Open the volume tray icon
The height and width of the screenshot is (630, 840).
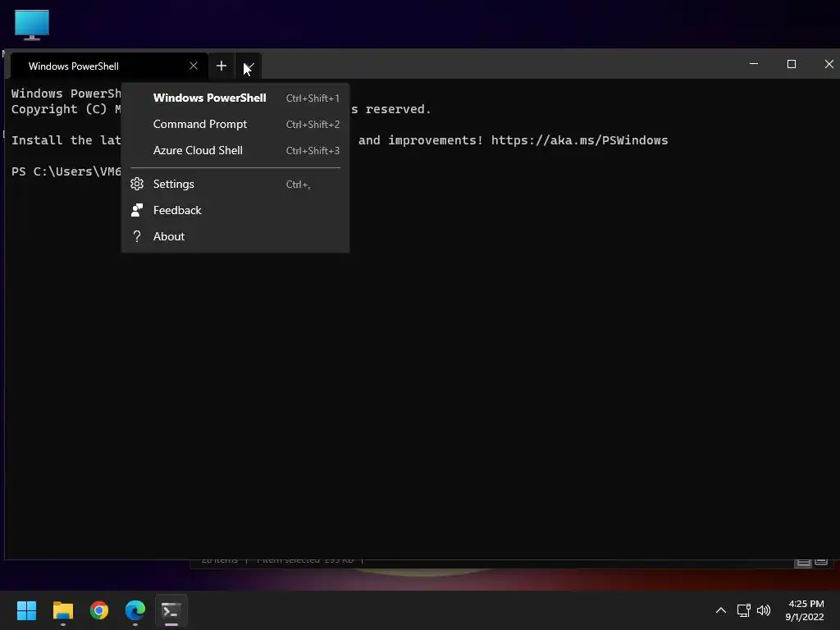point(764,610)
